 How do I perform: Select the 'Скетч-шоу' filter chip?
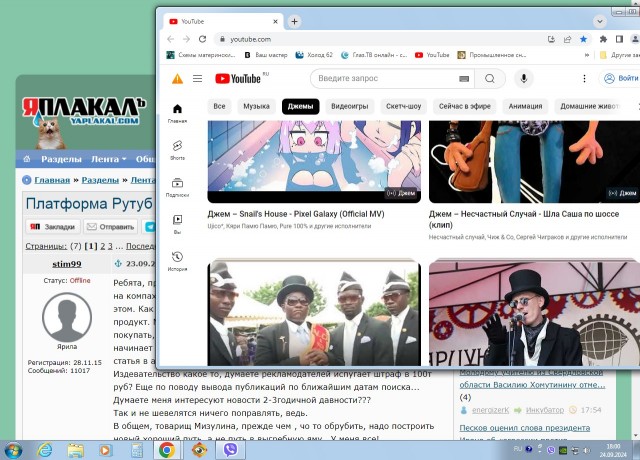403,106
